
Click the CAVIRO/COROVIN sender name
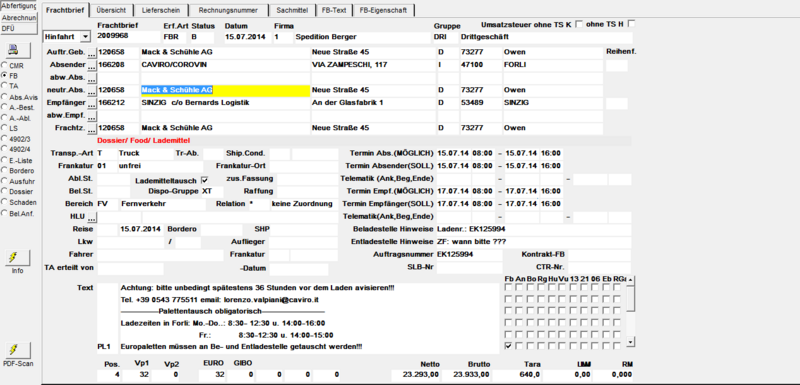(x=225, y=65)
